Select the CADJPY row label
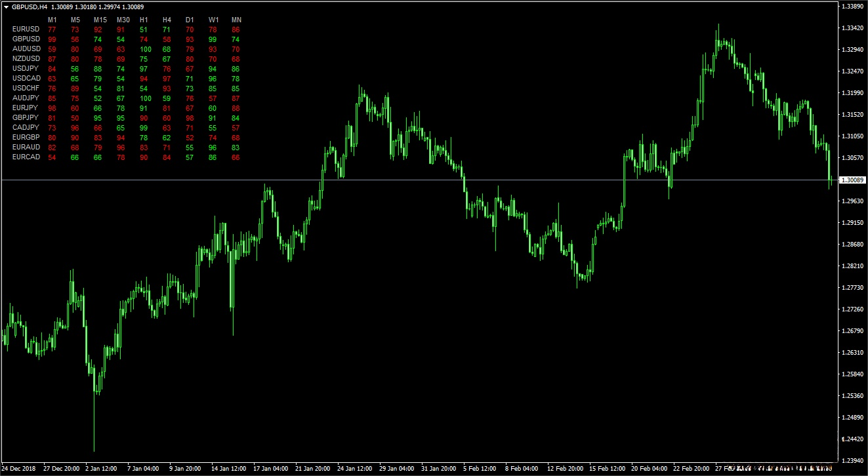This screenshot has height=476, width=868. (26, 127)
